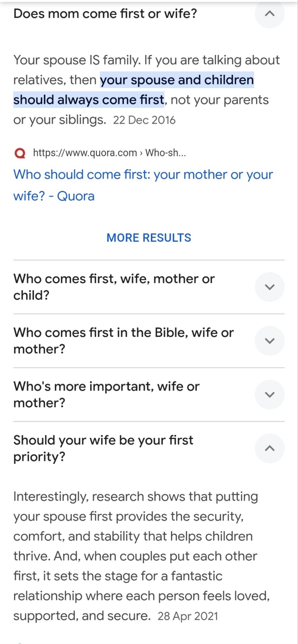Click the "28 Apr 2021" date
The height and width of the screenshot is (644, 298).
[x=188, y=616]
